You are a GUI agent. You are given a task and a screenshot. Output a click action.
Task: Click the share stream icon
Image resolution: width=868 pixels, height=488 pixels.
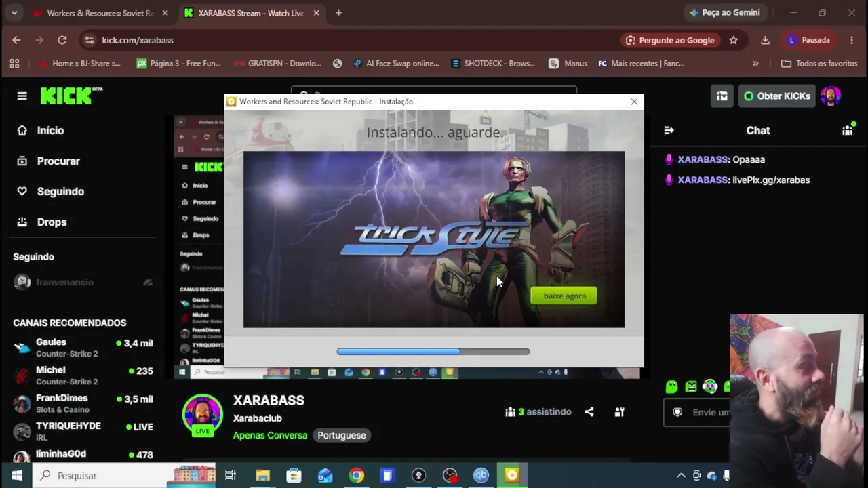click(x=589, y=412)
